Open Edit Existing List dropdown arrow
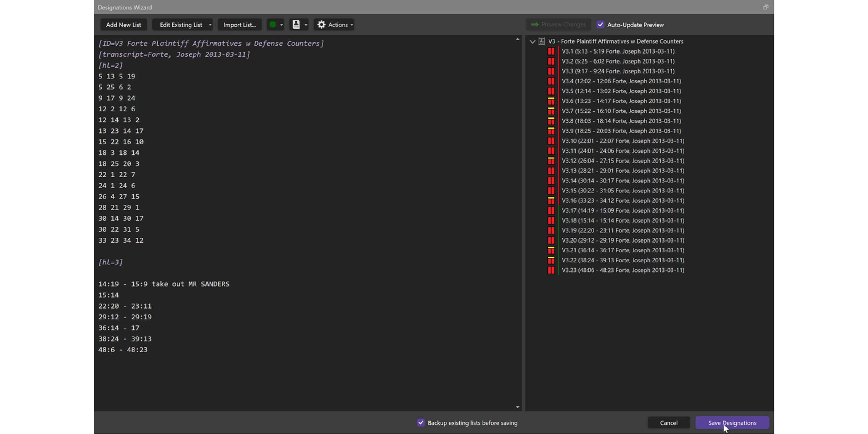The height and width of the screenshot is (434, 868). pos(210,25)
